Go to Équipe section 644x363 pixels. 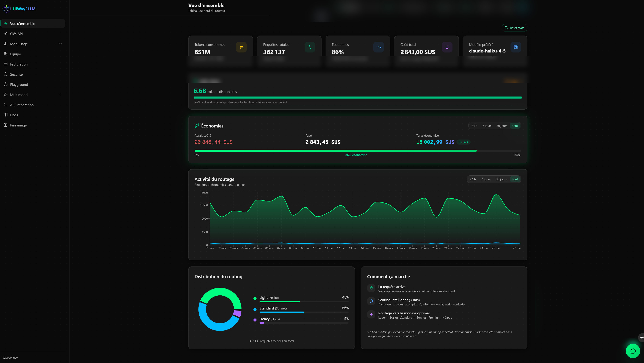[x=33, y=54]
